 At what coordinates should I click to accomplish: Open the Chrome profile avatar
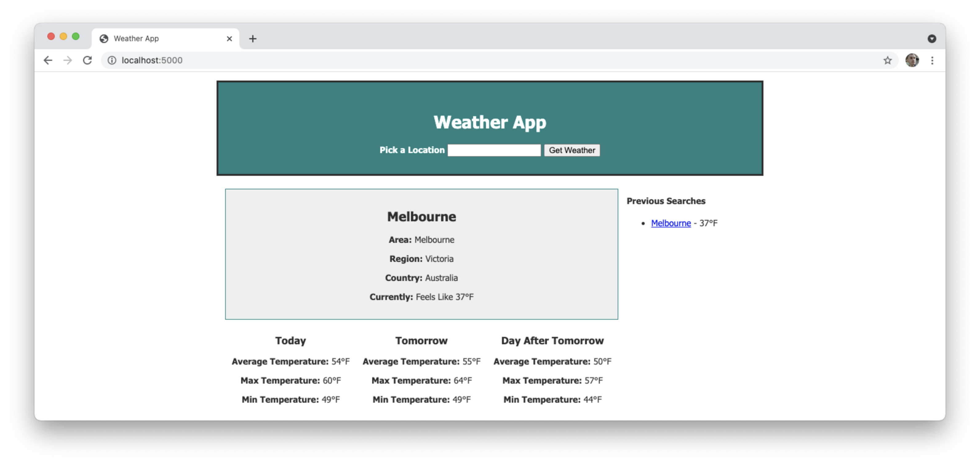click(x=912, y=61)
